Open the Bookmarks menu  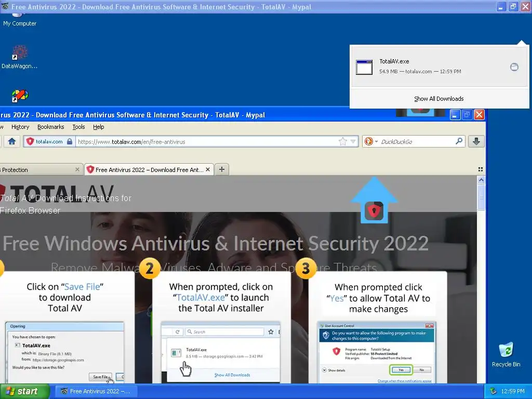tap(50, 127)
